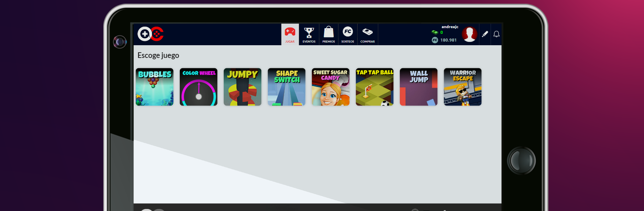Select the Sweet Sugar Candy game

(330, 87)
